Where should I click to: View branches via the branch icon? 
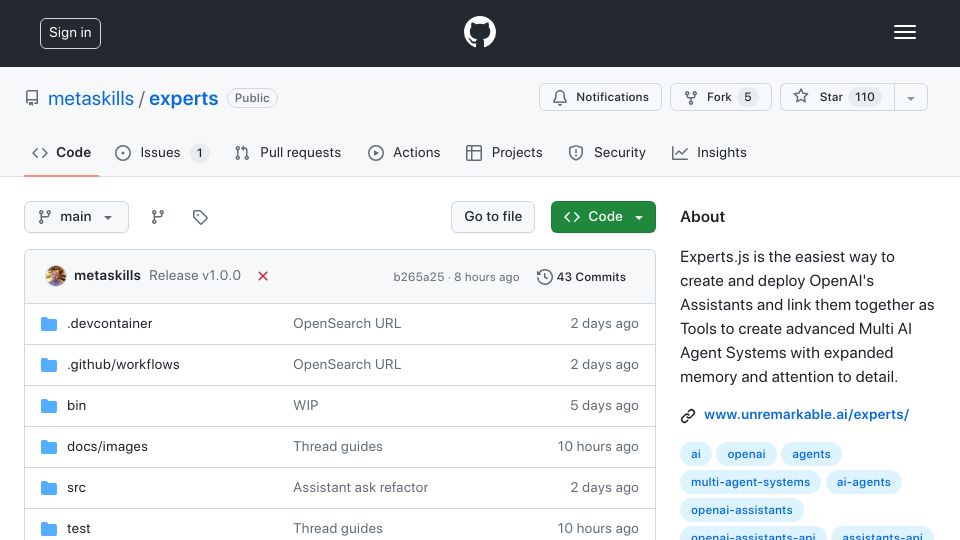pos(158,217)
